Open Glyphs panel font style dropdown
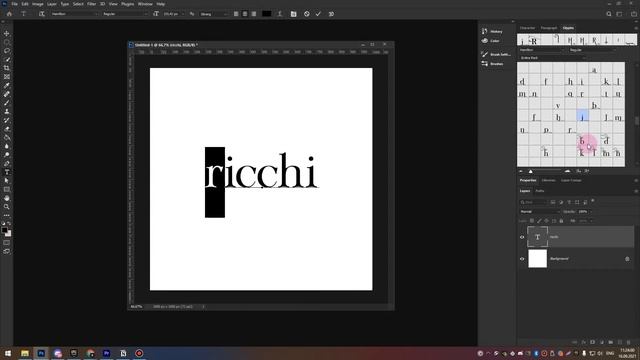 [593, 50]
